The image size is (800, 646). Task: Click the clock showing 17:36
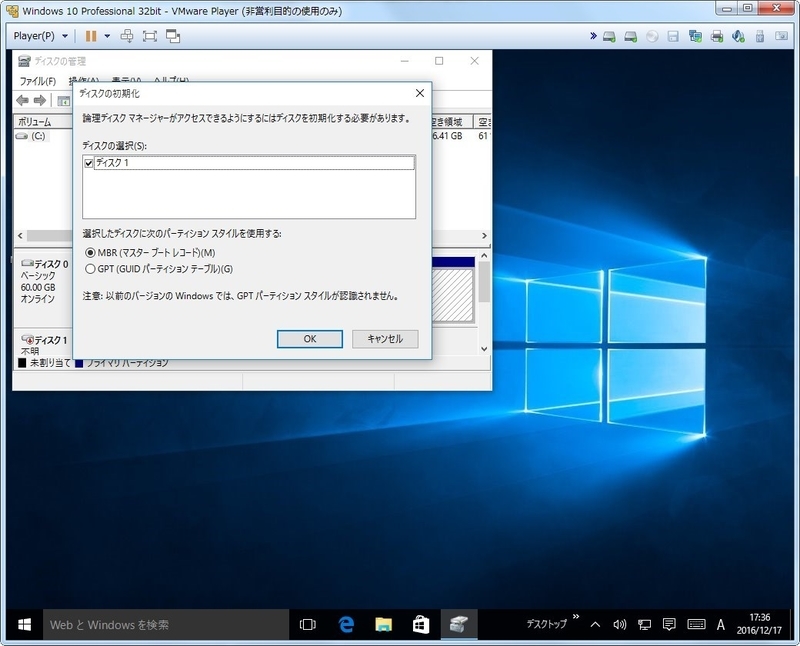point(759,624)
